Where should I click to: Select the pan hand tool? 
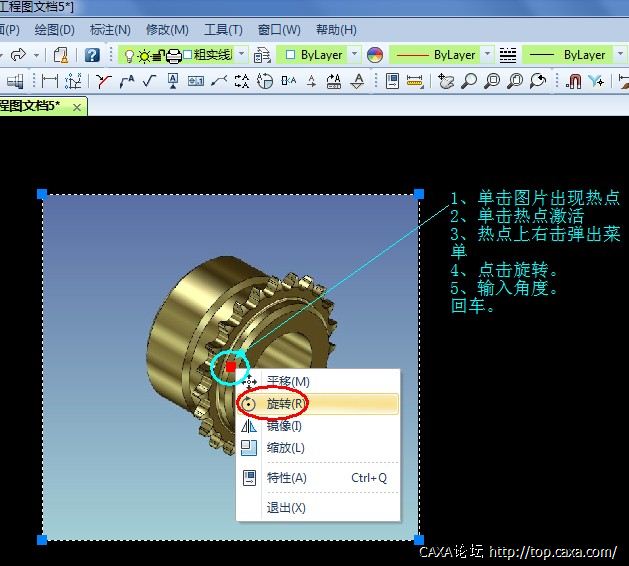coord(446,81)
